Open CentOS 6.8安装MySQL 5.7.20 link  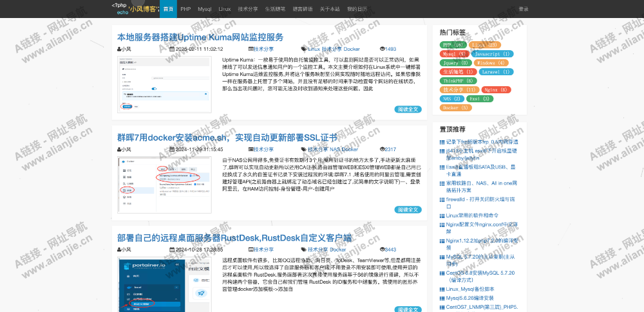(480, 276)
